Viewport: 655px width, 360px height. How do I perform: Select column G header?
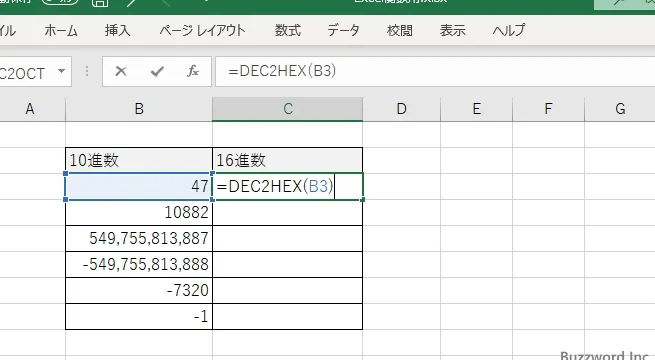(620, 109)
